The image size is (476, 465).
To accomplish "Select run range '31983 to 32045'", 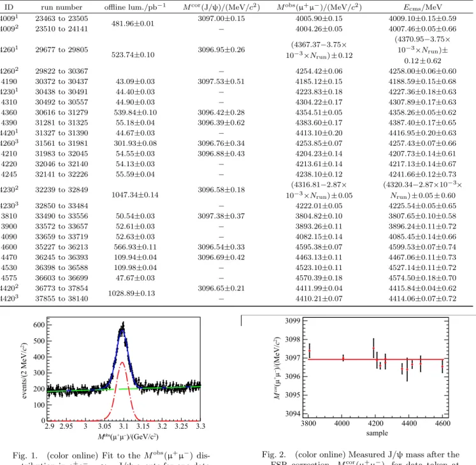I will pyautogui.click(x=62, y=154).
